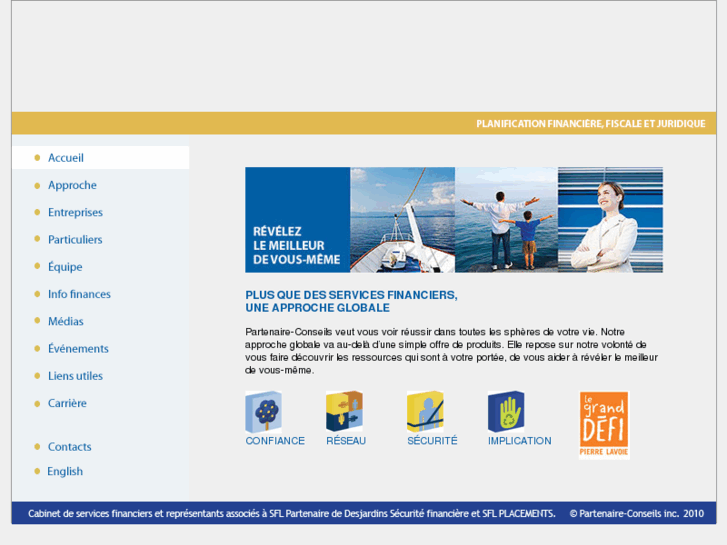This screenshot has width=727, height=545.
Task: Click the 'Plus que des services financiers' heading
Action: point(351,301)
